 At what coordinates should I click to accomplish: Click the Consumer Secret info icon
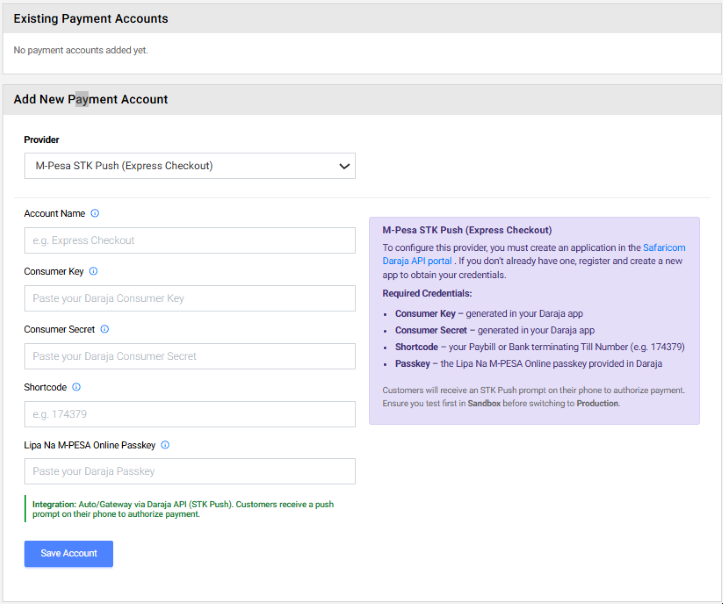point(105,329)
